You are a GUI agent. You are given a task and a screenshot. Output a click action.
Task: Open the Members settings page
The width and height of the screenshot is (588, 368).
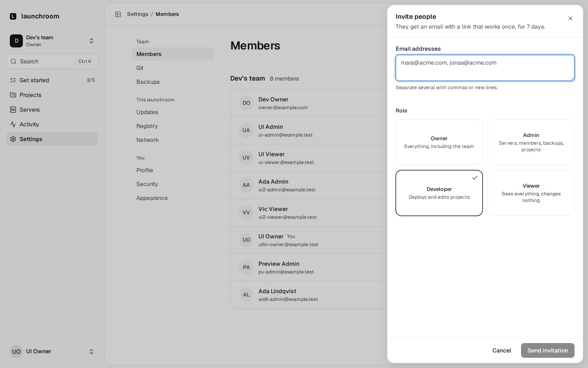tap(173, 54)
